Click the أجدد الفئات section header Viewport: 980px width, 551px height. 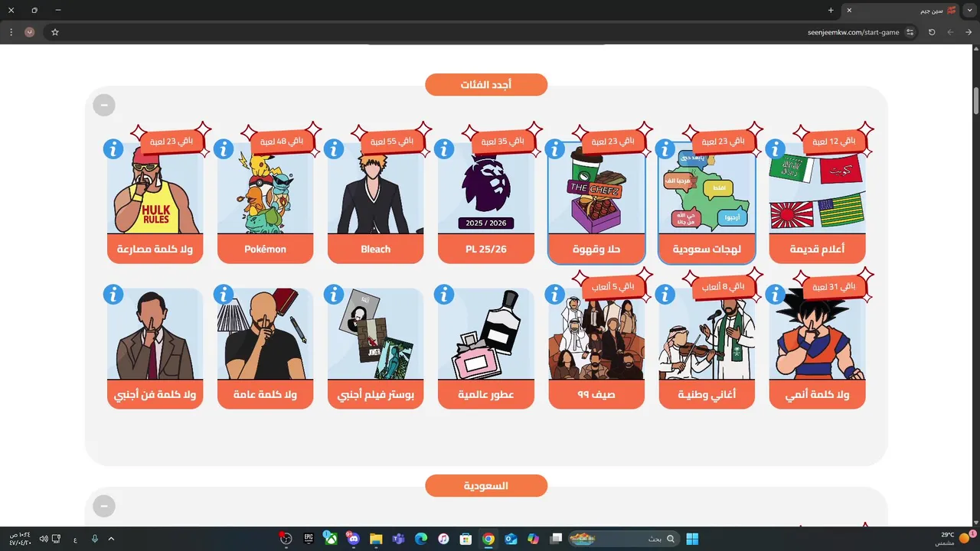click(x=486, y=85)
